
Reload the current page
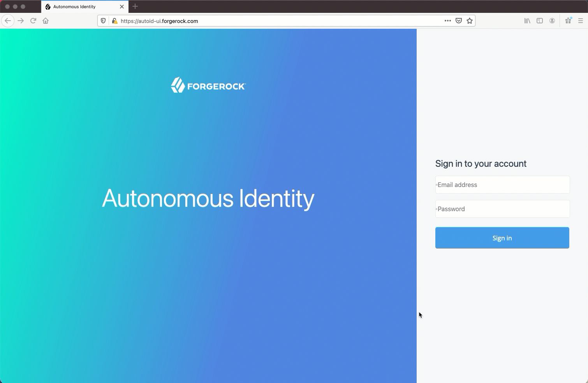point(33,21)
